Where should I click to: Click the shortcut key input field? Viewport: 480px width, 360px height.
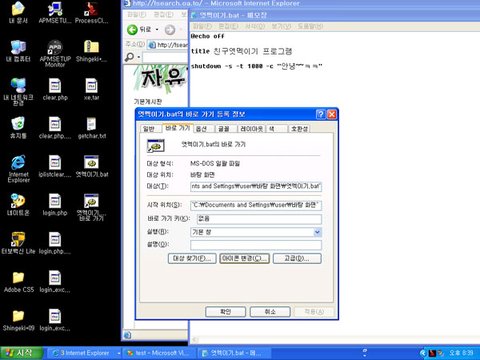[256, 219]
